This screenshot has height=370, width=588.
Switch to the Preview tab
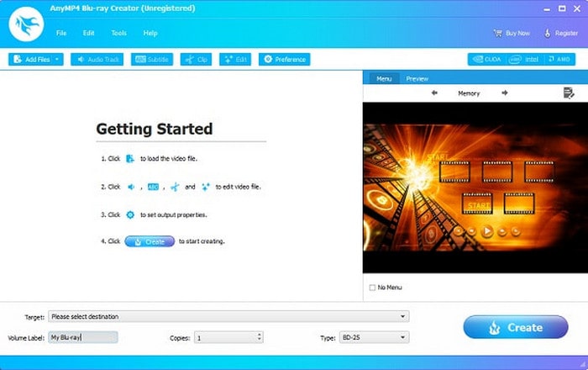click(x=417, y=78)
